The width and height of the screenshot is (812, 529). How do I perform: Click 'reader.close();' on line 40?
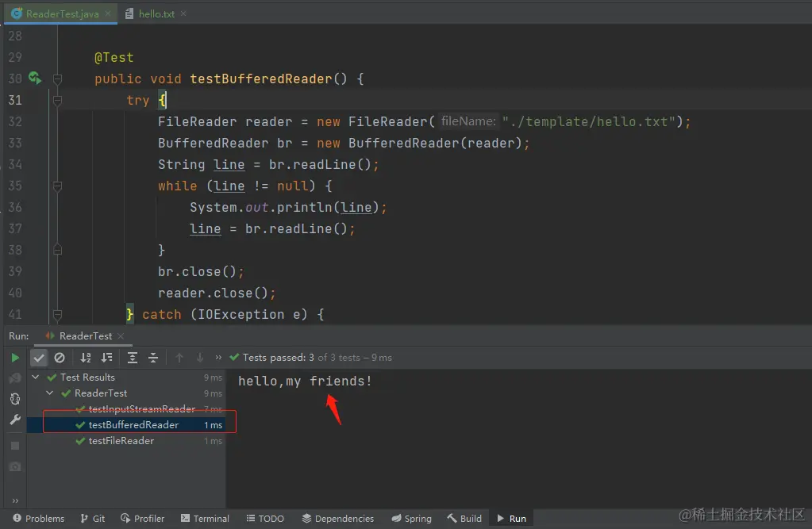click(x=217, y=293)
